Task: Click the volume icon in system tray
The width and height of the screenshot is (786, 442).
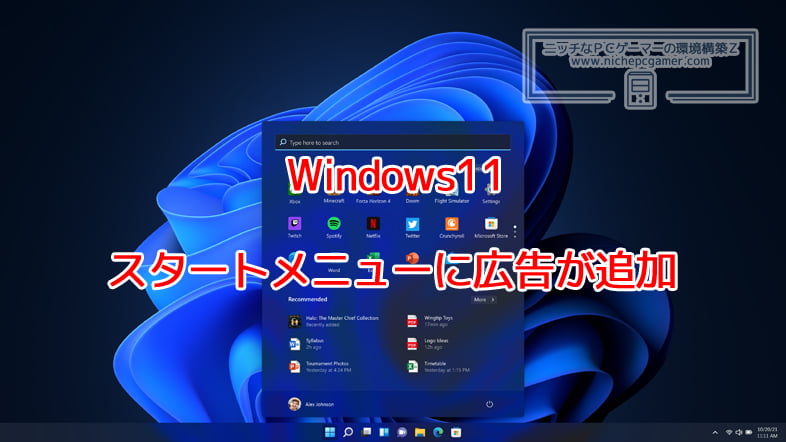Action: tap(738, 432)
